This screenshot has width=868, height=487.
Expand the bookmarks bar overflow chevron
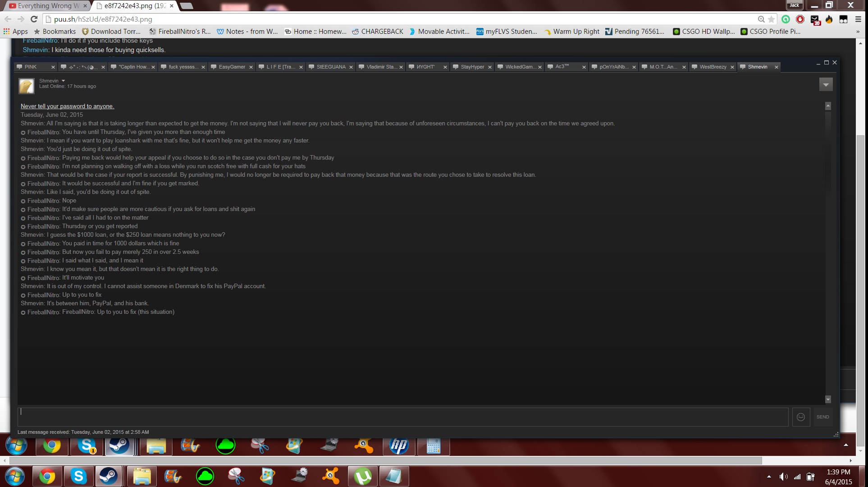(858, 32)
